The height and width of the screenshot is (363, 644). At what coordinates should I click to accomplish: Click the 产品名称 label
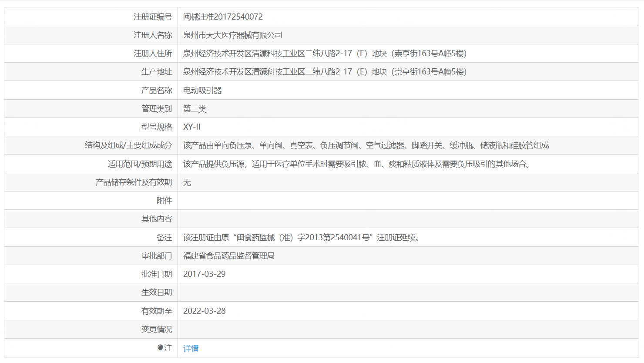pos(157,91)
